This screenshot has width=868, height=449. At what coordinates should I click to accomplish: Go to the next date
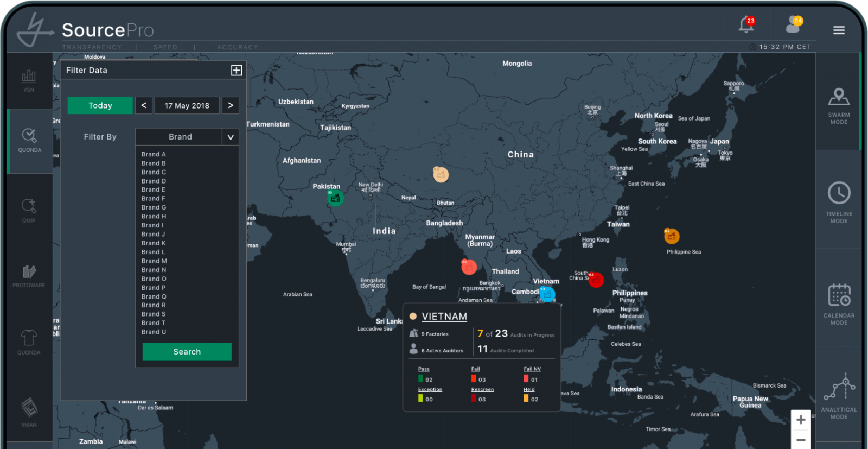click(x=231, y=105)
